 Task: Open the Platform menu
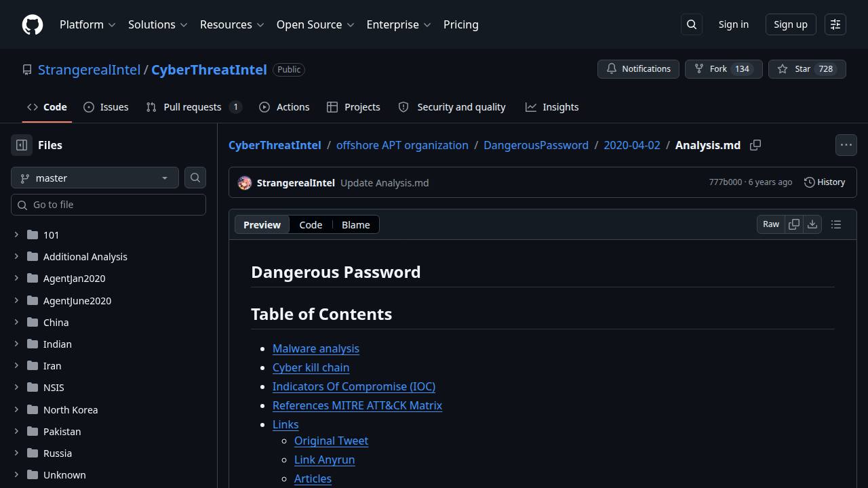[87, 24]
